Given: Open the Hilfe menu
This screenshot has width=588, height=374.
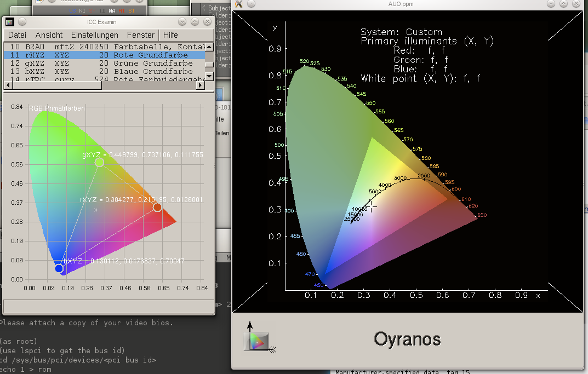Looking at the screenshot, I should [170, 35].
